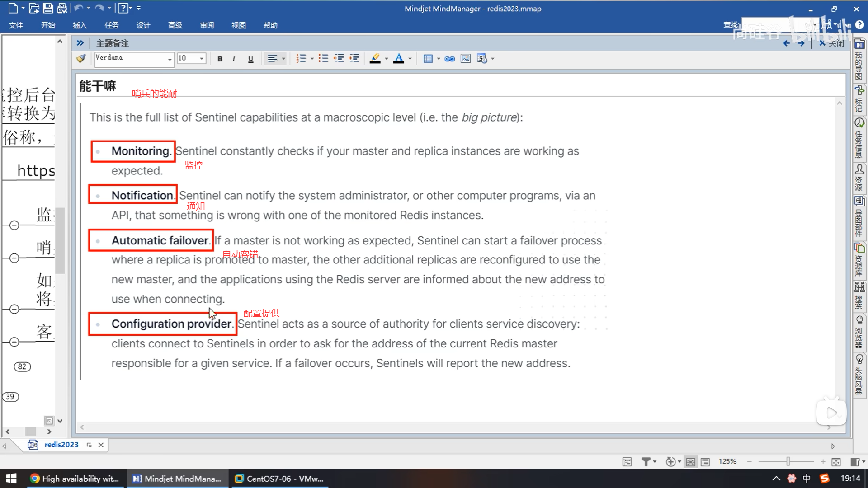Click 关闭 to close notes pane
Viewport: 868px width, 488px height.
[x=832, y=43]
